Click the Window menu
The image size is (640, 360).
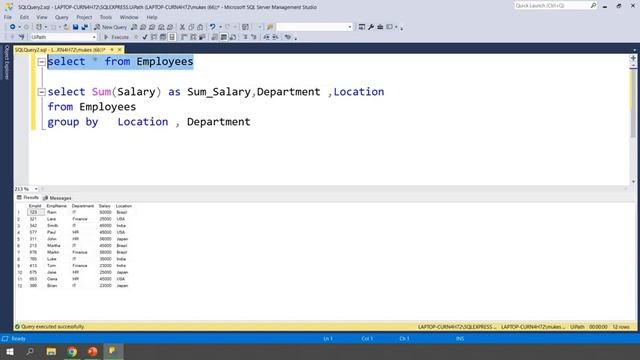pos(129,17)
